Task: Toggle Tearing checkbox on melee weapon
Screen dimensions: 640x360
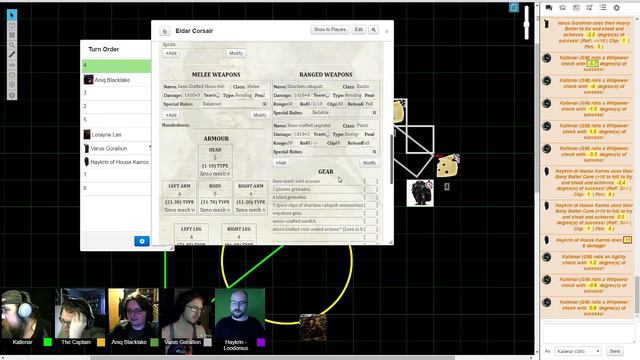Action: (x=218, y=96)
